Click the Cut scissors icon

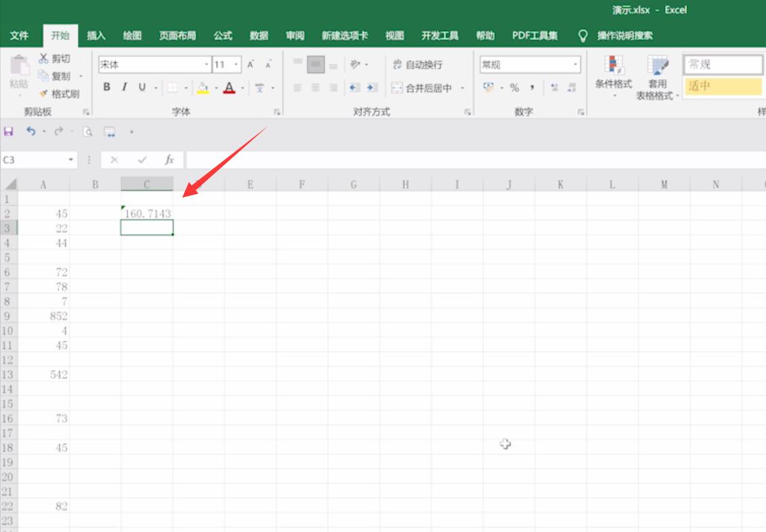point(43,58)
